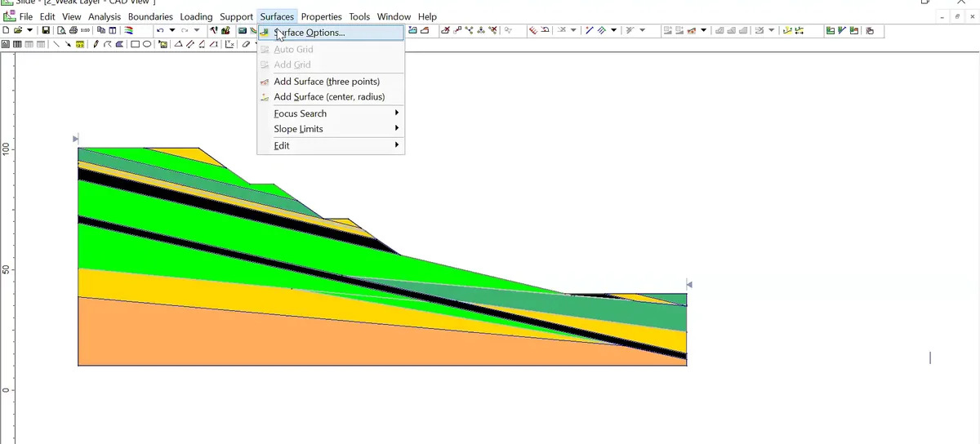
Task: Close the open Surfaces menu
Action: tap(277, 16)
